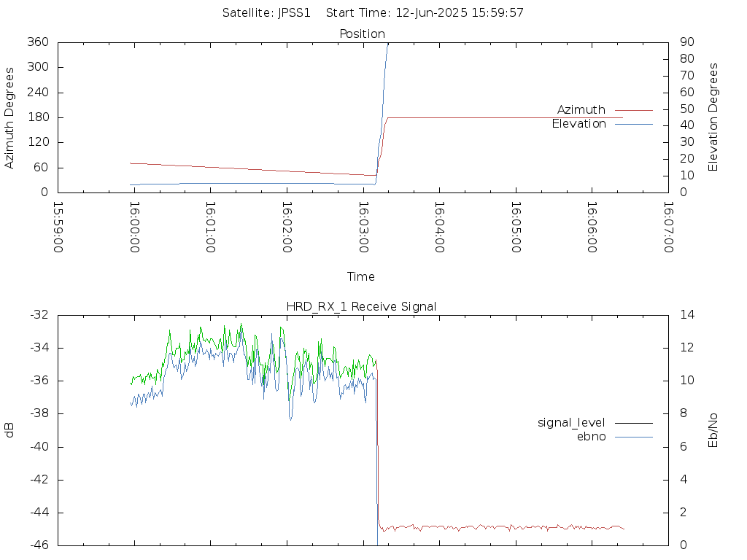Click the "-44" dB axis tick label
The height and width of the screenshot is (560, 747).
tap(39, 513)
